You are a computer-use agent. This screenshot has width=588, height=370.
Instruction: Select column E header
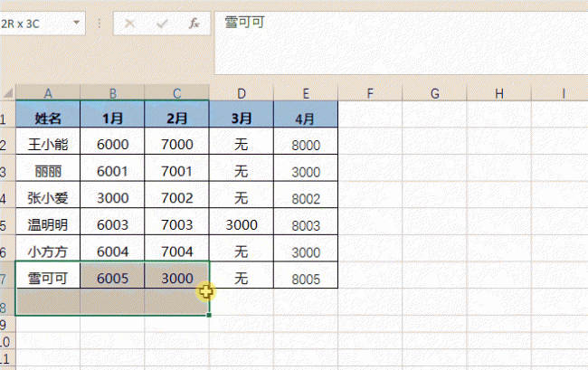tap(306, 93)
